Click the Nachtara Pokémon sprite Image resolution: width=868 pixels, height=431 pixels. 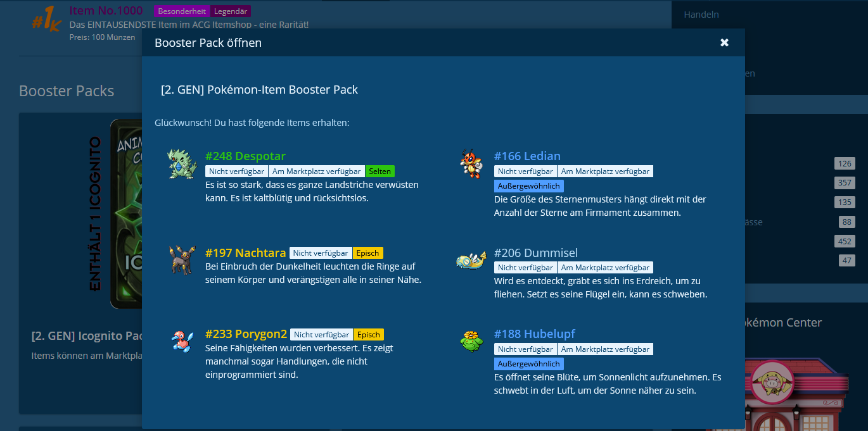[182, 260]
